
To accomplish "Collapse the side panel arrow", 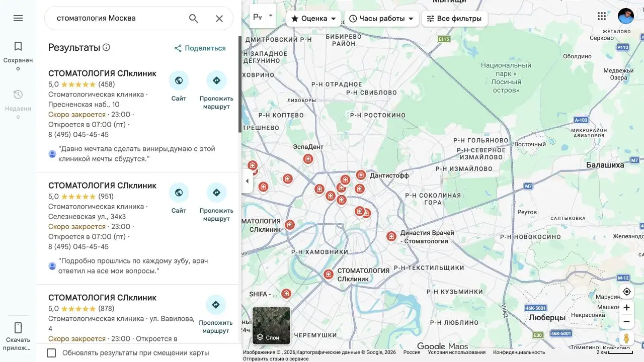I will (x=247, y=181).
